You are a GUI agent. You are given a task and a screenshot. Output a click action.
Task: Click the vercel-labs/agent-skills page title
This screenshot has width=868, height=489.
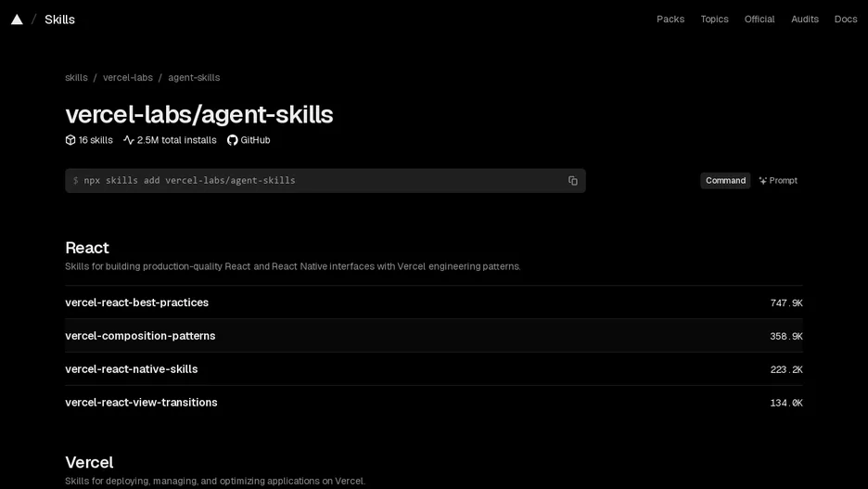(199, 115)
